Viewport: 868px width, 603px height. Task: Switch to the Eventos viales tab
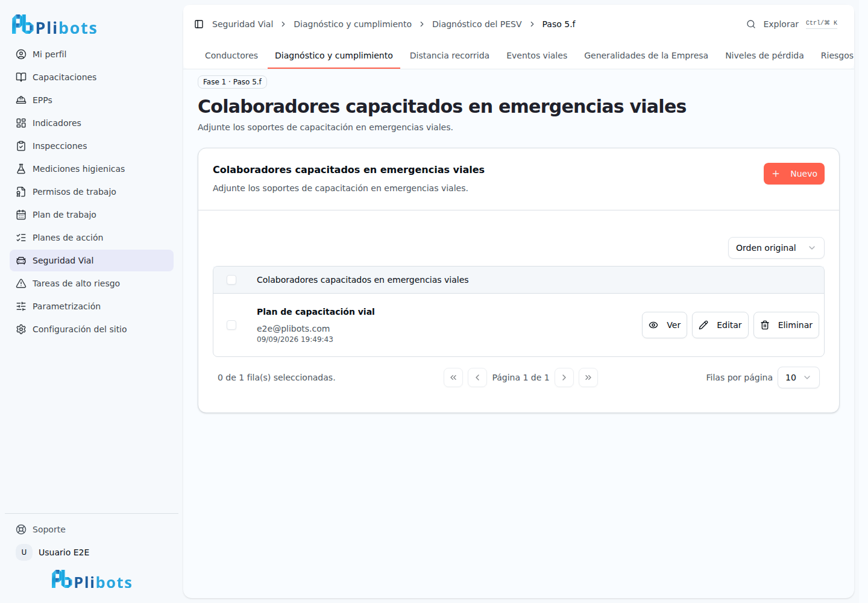[x=536, y=55]
